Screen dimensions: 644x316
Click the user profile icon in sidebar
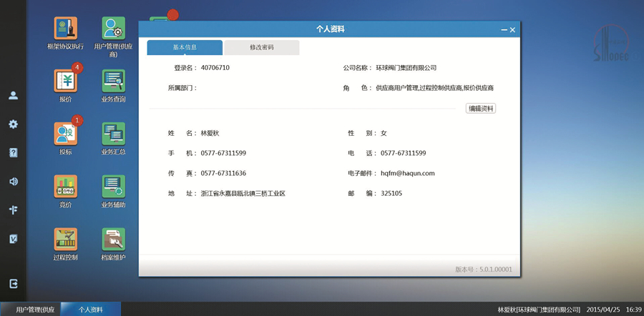13,95
